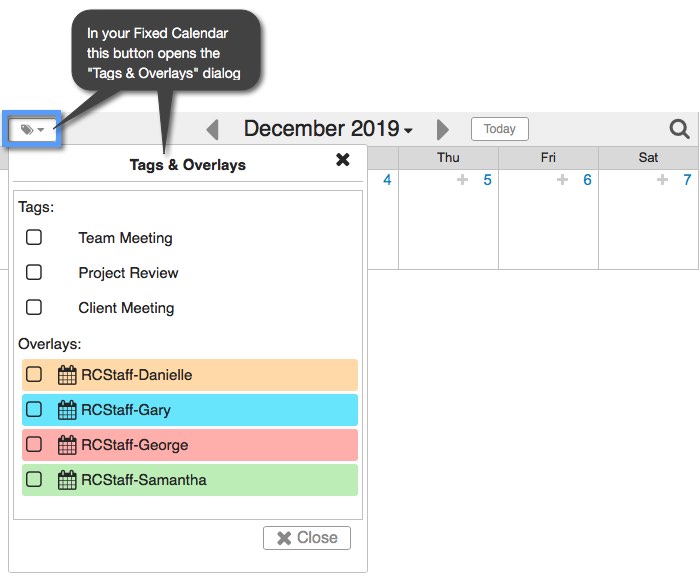Add event on Saturday December 7
This screenshot has width=700, height=581.
pyautogui.click(x=662, y=180)
